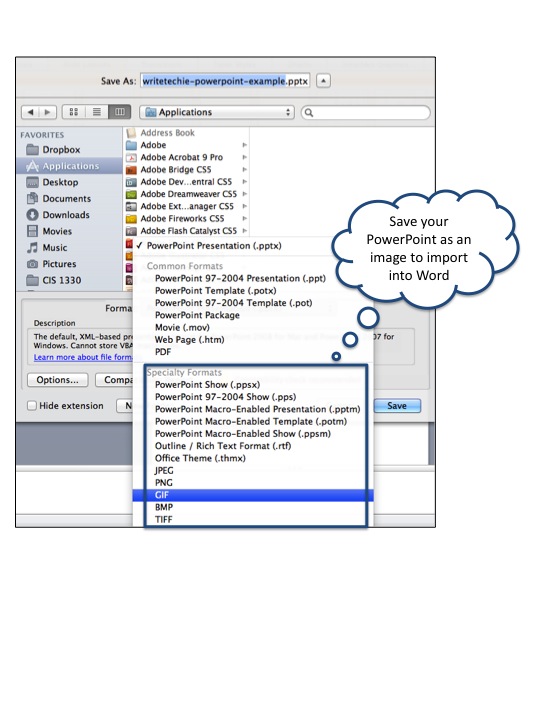Choose PDF from Common Formats
This screenshot has width=540, height=720.
tap(163, 352)
